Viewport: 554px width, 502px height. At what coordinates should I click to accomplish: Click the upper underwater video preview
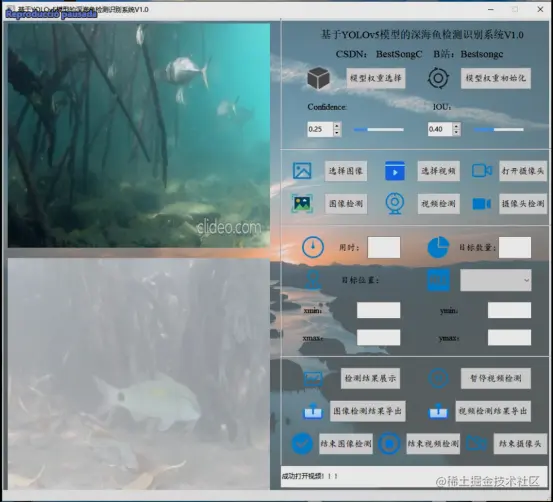point(139,135)
